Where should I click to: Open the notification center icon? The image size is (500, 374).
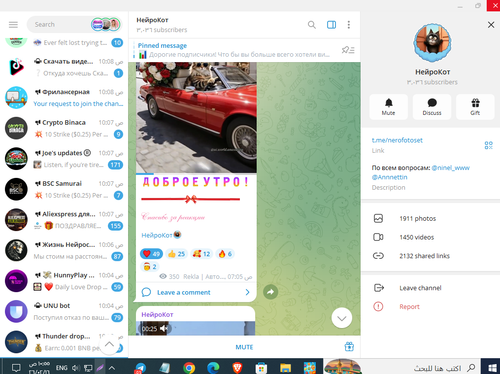point(16,368)
